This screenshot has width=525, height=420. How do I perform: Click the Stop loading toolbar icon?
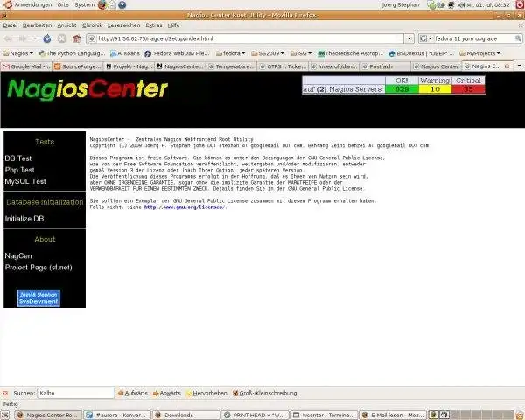click(x=62, y=38)
